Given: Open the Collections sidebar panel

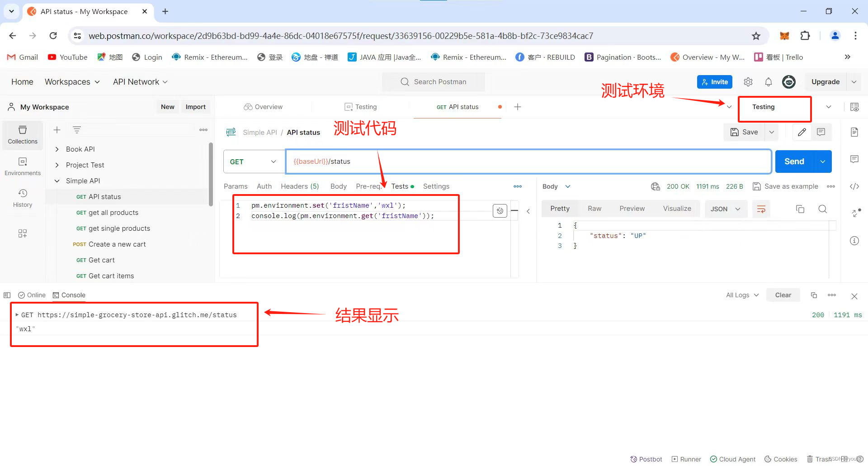Looking at the screenshot, I should coord(23,135).
